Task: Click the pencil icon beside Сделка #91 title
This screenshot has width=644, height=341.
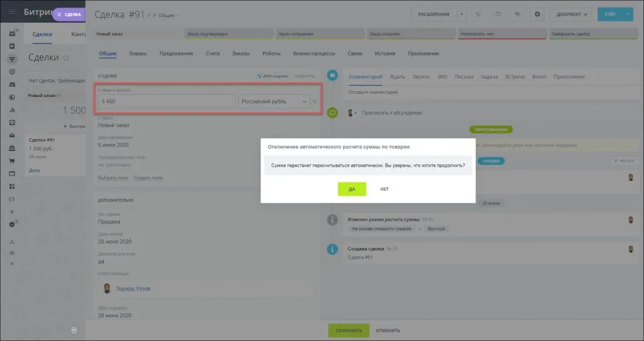Action: click(150, 14)
